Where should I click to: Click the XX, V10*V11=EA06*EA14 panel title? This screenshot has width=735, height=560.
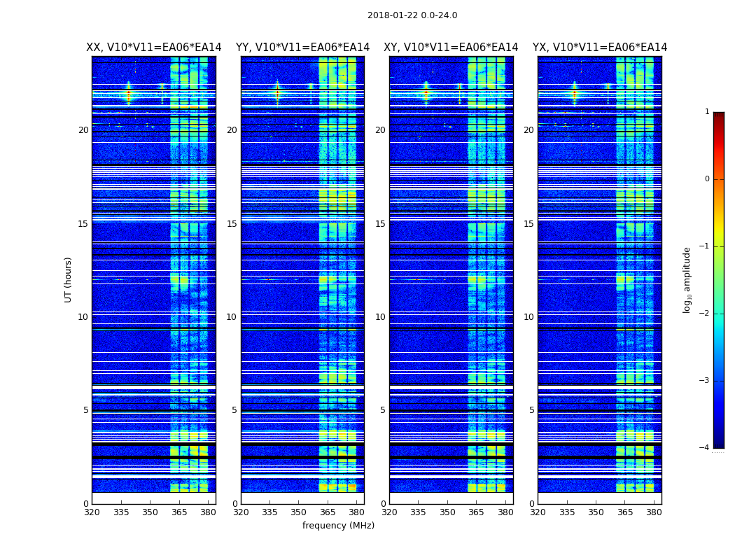[154, 48]
